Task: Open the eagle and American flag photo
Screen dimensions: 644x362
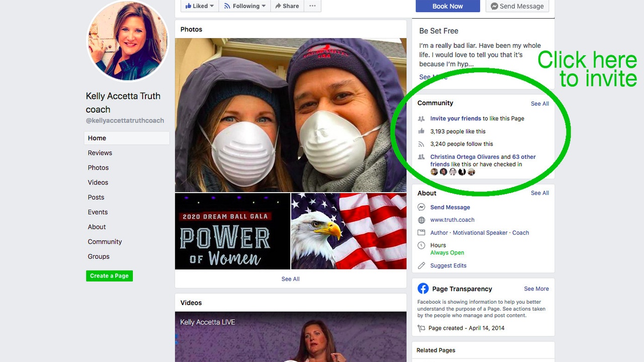Action: coord(349,231)
